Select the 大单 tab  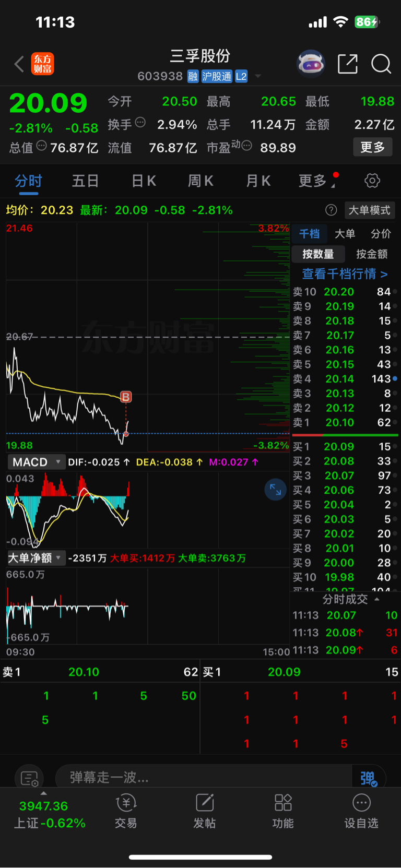pyautogui.click(x=345, y=234)
